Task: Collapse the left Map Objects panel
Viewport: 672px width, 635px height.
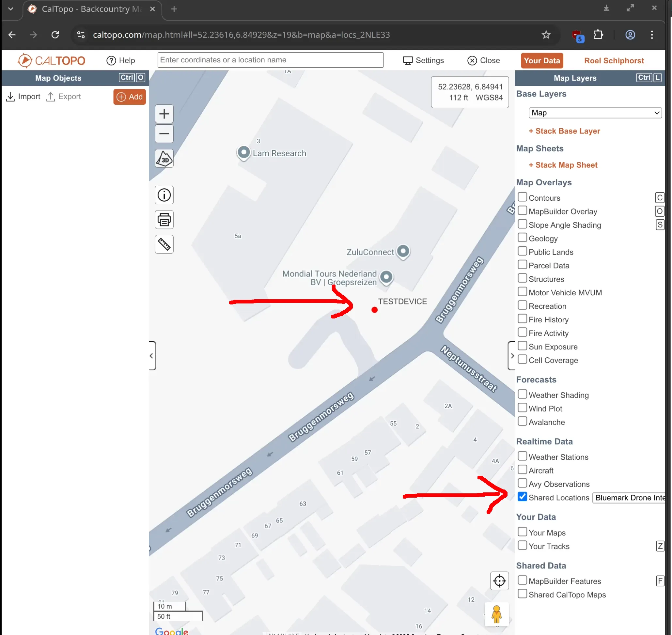Action: [152, 356]
